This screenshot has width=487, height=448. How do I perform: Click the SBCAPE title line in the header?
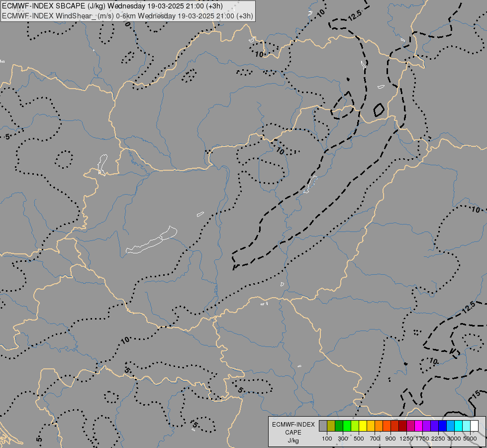click(112, 6)
